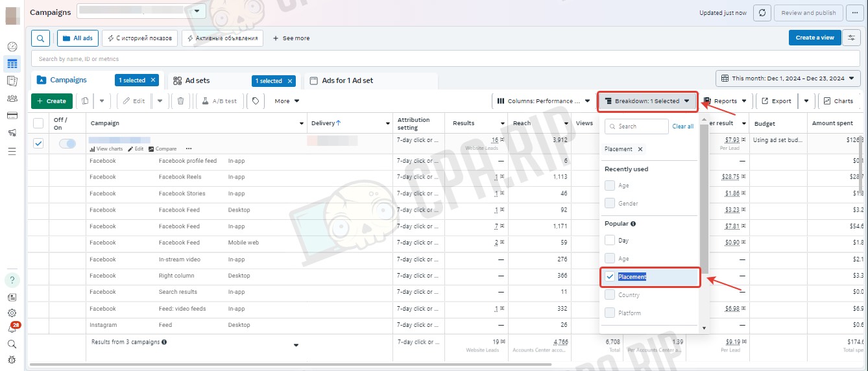
Task: Click See more views link
Action: (291, 38)
